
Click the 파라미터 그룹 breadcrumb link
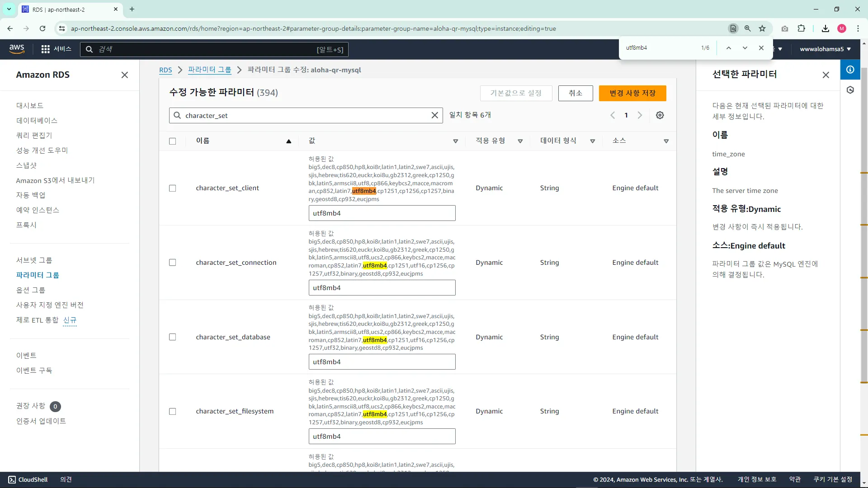click(x=209, y=70)
